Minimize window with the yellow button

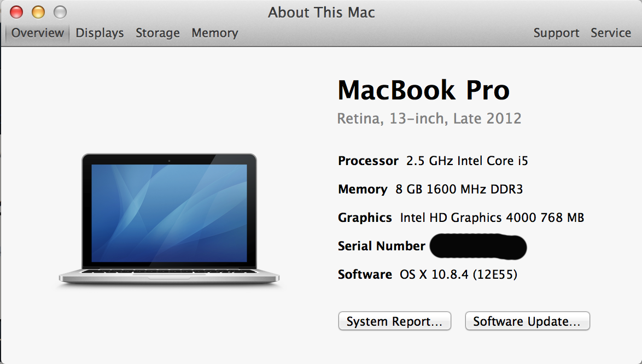[38, 12]
